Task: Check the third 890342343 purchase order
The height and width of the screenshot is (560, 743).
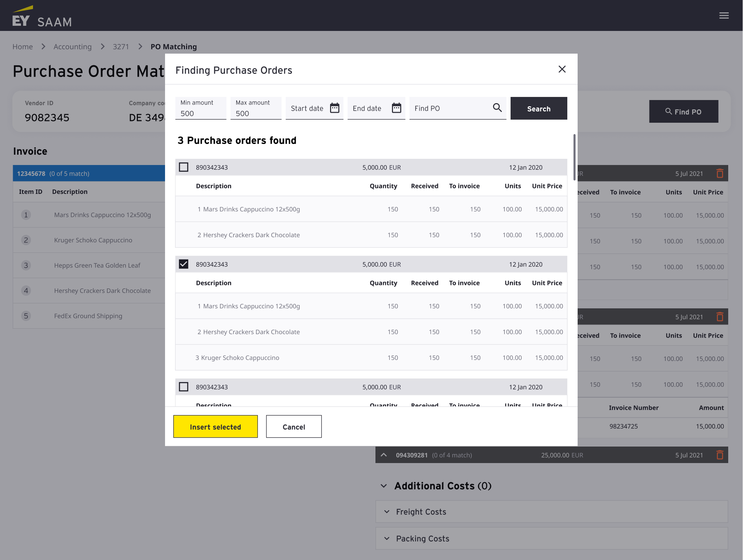Action: tap(184, 387)
